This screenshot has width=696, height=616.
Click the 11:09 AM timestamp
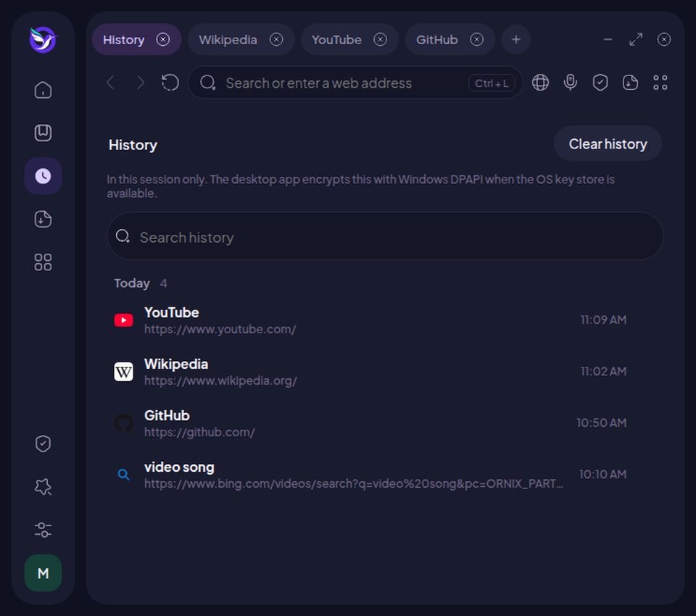pos(603,320)
